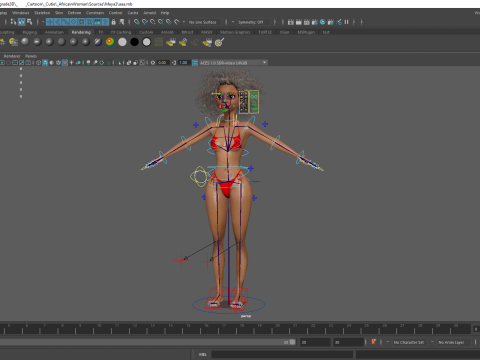Viewport: 480px width, 360px height.
Task: Click the orange auto keyframe icon
Action: pos(373,342)
